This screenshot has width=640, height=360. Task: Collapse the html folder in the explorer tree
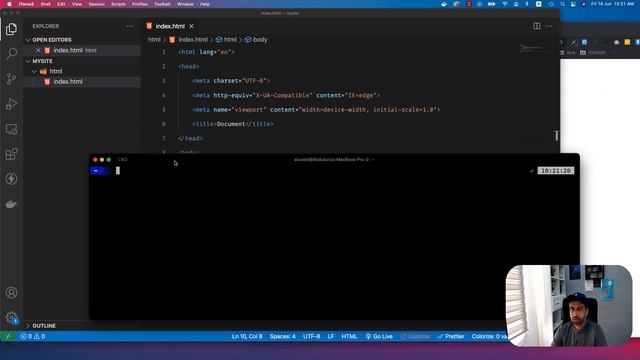(34, 71)
